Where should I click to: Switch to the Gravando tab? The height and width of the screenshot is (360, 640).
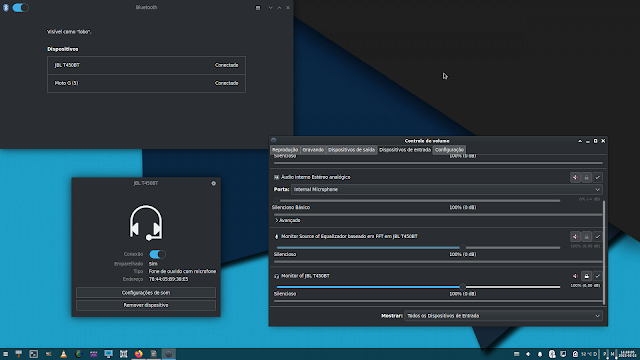coord(313,150)
